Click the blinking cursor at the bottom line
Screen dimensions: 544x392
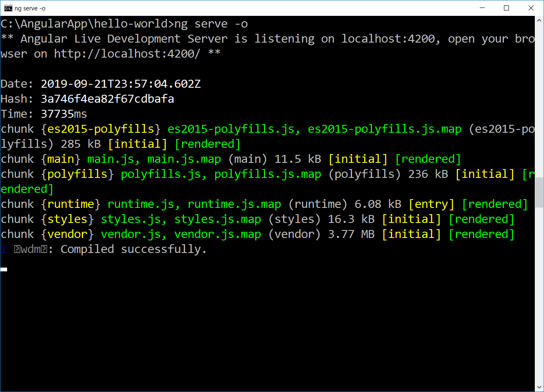point(4,270)
